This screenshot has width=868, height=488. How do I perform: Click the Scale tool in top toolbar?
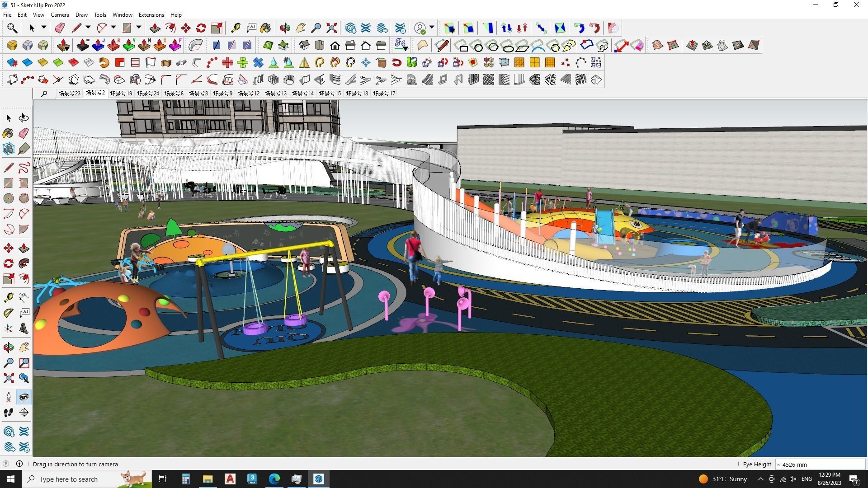click(x=217, y=28)
